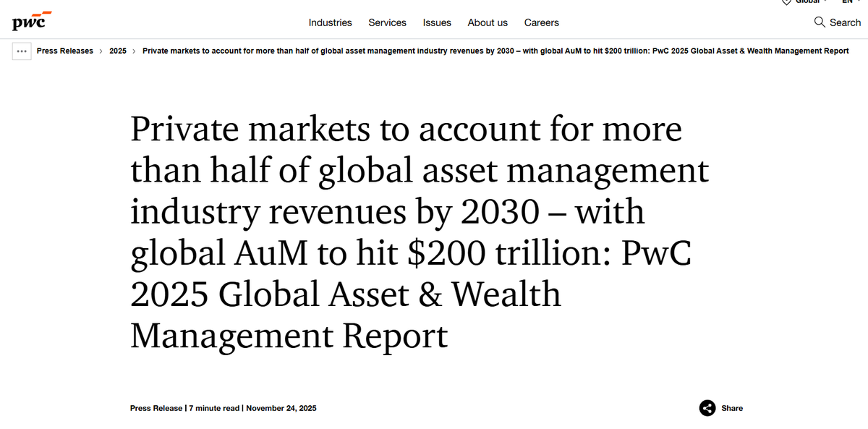
Task: Click the 'Press Release' label text
Action: pyautogui.click(x=156, y=408)
